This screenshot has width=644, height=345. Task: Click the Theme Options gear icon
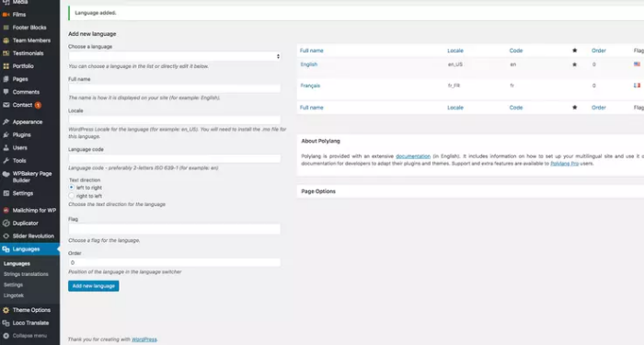click(x=6, y=310)
